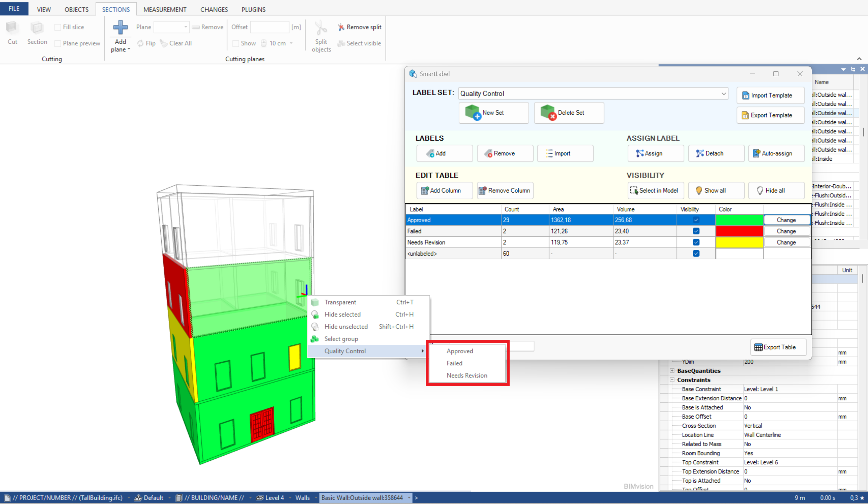This screenshot has width=868, height=504.
Task: Toggle visibility for Needs Revision label
Action: click(x=696, y=242)
